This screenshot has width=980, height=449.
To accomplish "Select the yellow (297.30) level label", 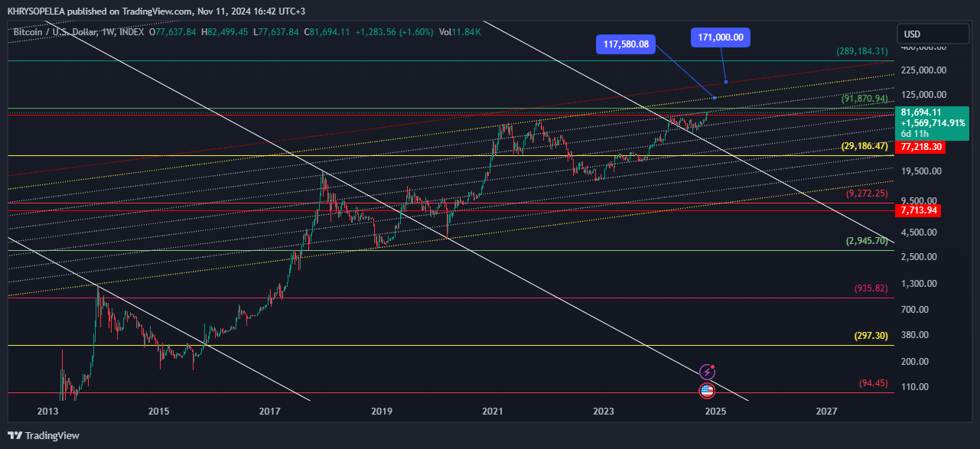I will tap(871, 336).
